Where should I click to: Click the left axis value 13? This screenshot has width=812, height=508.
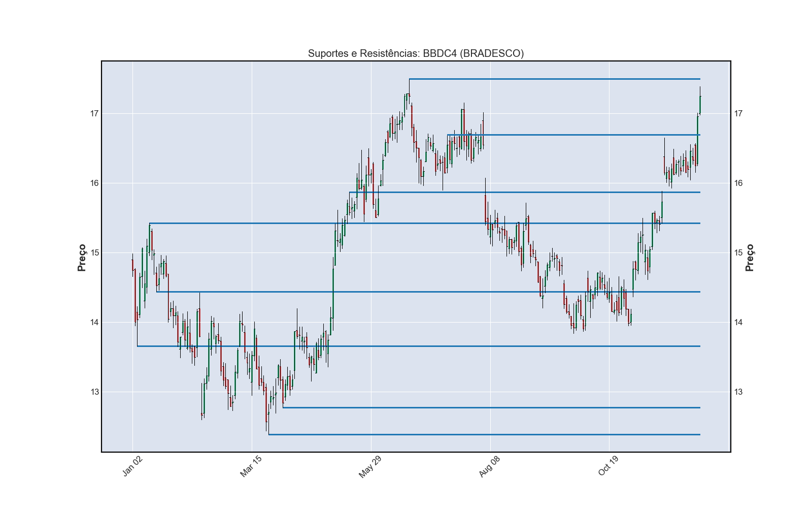pyautogui.click(x=94, y=392)
